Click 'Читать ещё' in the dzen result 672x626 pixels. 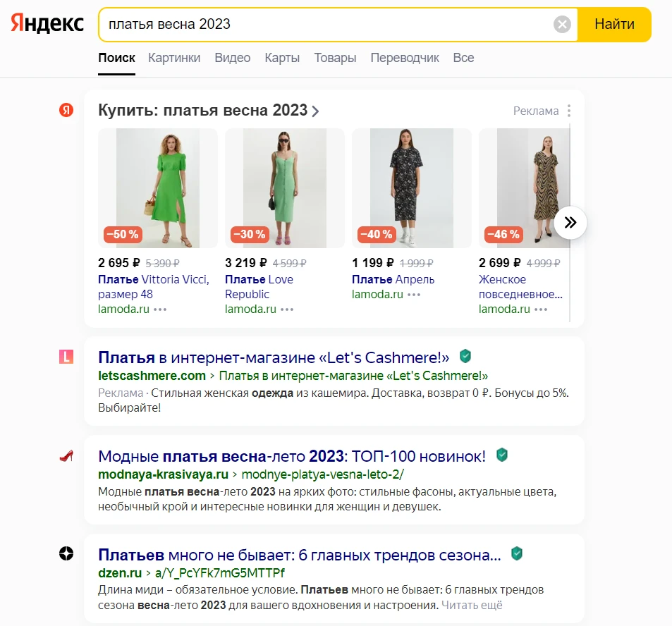click(472, 605)
